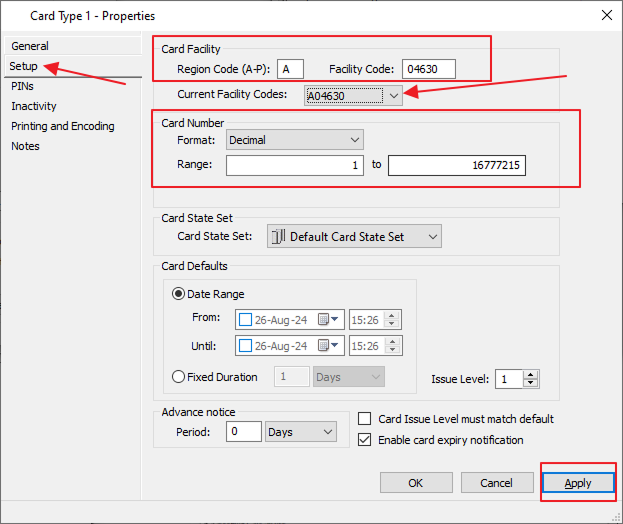Toggle the From date checkbox
Image resolution: width=623 pixels, height=524 pixels.
pos(246,320)
